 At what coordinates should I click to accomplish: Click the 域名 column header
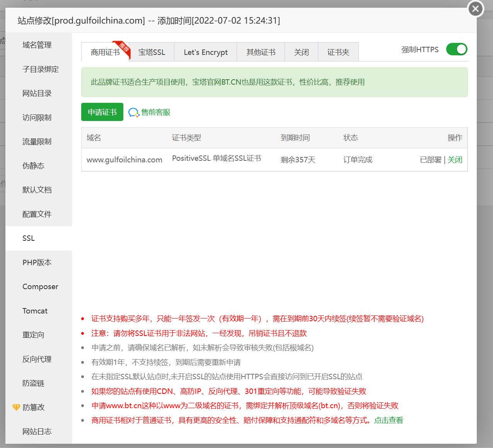point(94,138)
